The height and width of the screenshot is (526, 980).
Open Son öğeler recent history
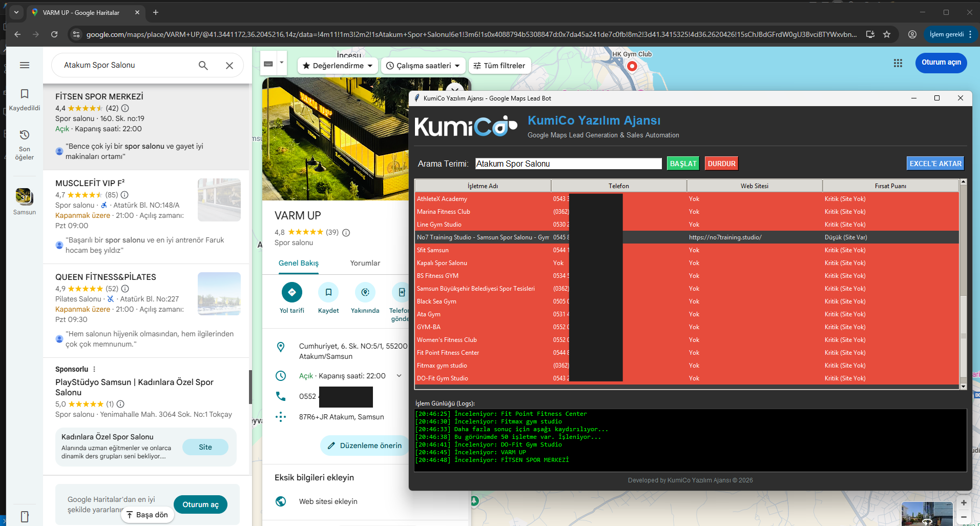click(25, 145)
